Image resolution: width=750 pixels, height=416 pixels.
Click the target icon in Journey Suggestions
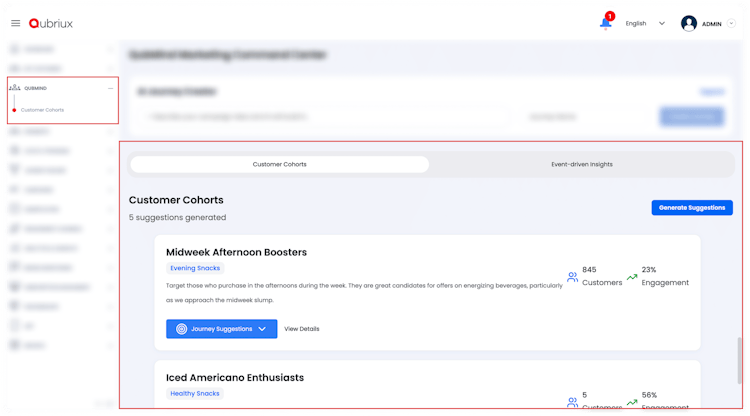181,328
